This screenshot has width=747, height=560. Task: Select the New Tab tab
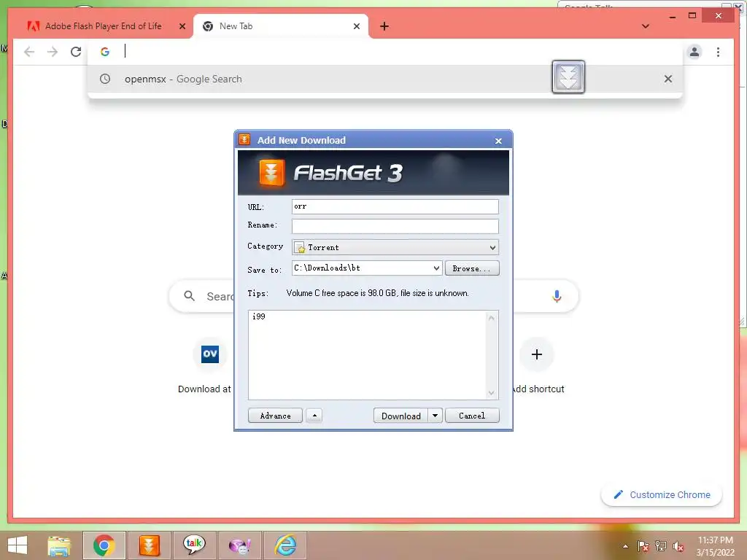tap(280, 26)
